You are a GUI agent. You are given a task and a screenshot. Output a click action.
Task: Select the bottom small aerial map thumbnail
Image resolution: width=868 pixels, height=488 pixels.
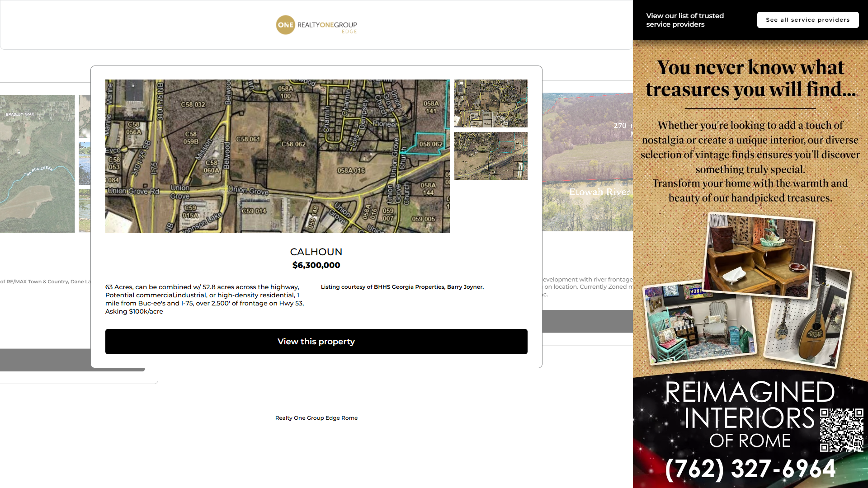click(491, 156)
